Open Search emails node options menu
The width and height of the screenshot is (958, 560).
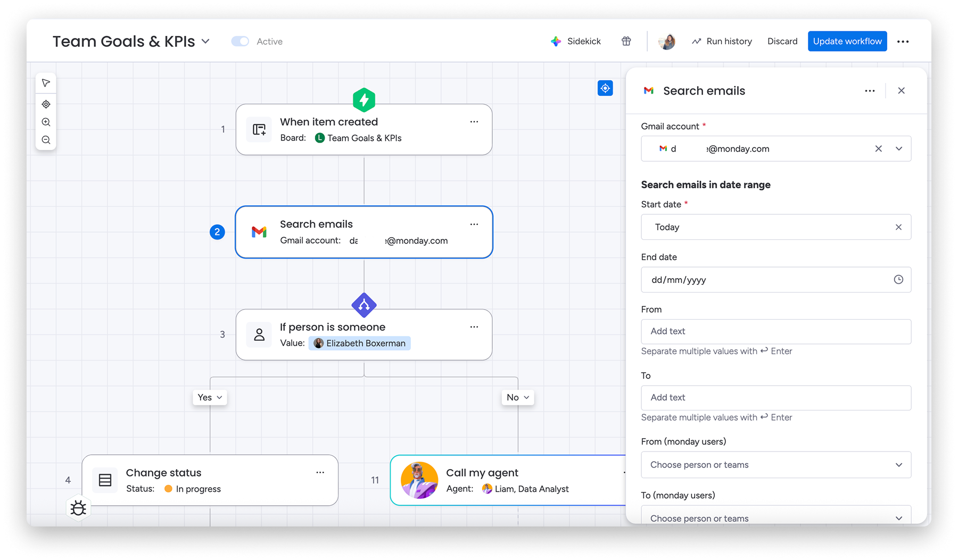click(474, 224)
